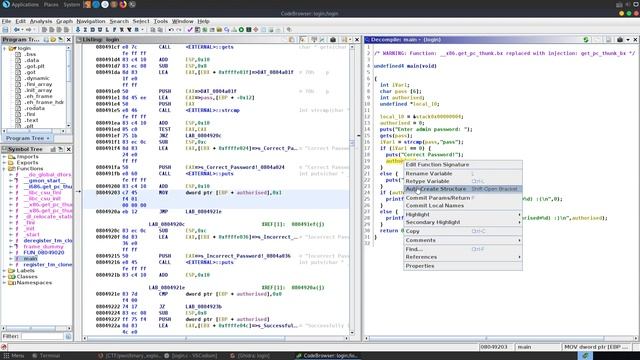640x360 pixels.
Task: Click the 'L' label navigation icon
Action: (107, 30)
